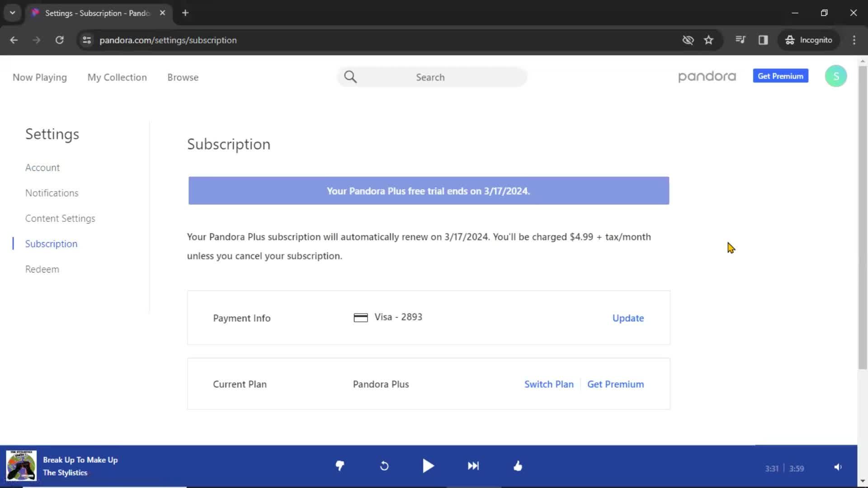The width and height of the screenshot is (868, 488).
Task: Click the Get Premium button
Action: pos(781,76)
